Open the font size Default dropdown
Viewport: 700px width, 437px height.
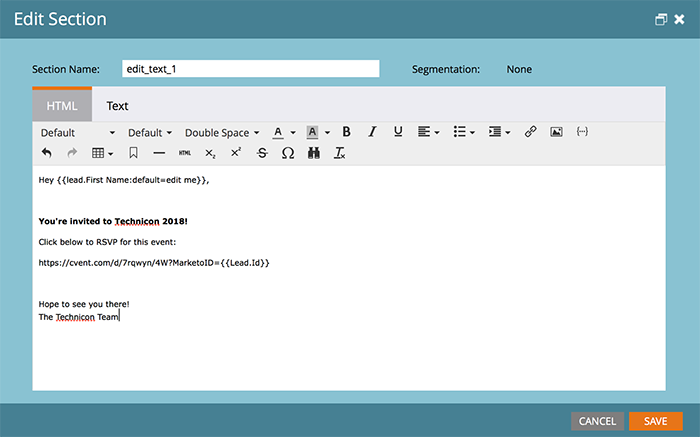click(150, 133)
